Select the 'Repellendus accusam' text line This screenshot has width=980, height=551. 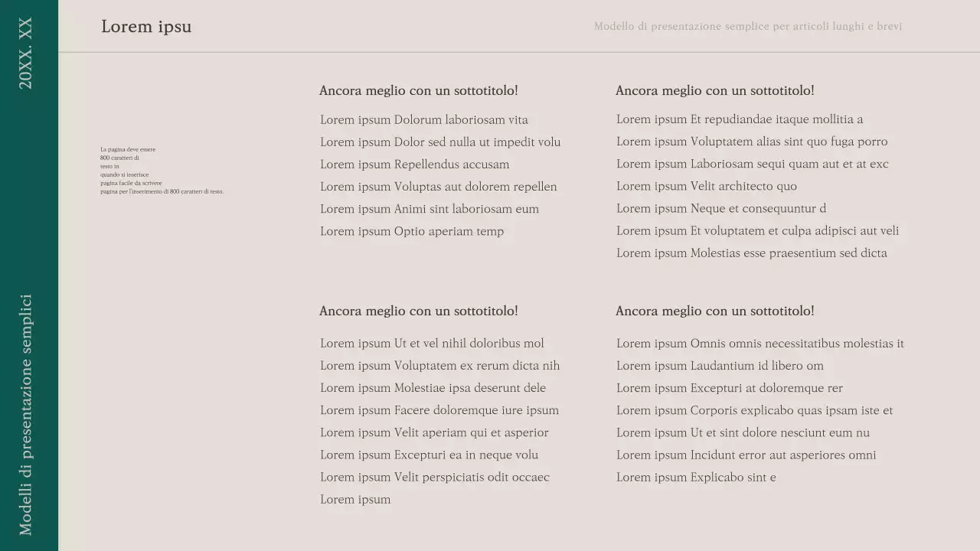414,165
